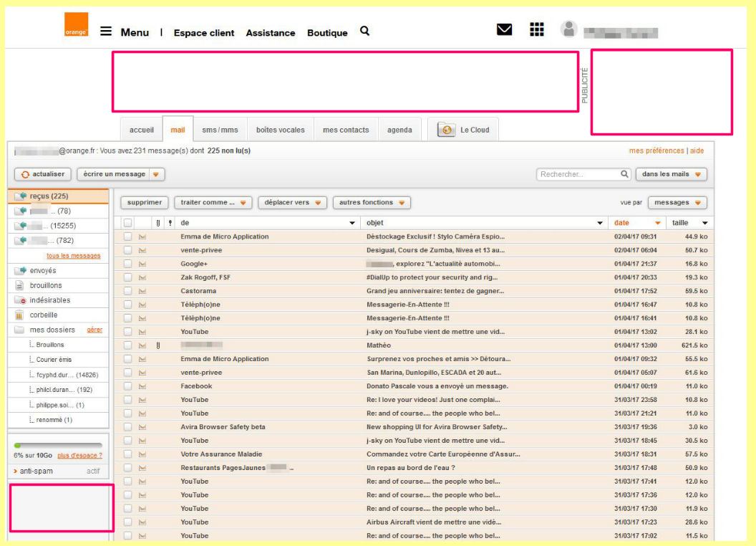Switch to the sms/mms tab
The width and height of the screenshot is (756, 546).
216,130
